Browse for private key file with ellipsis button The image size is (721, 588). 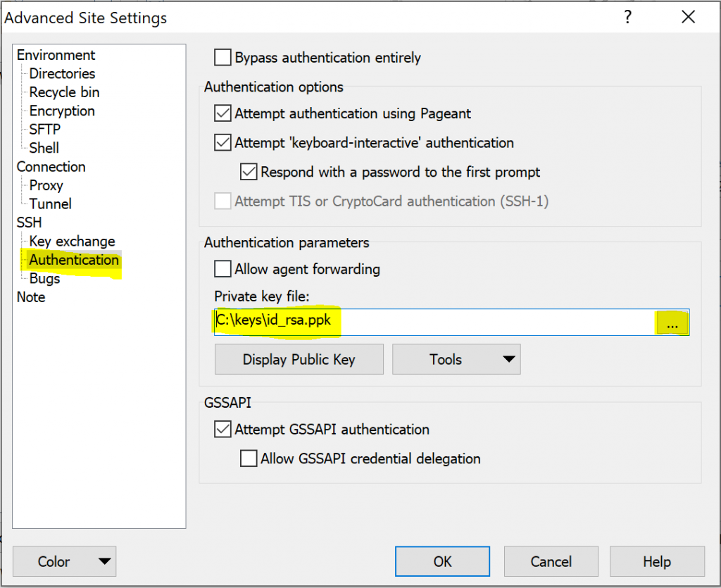tap(672, 324)
